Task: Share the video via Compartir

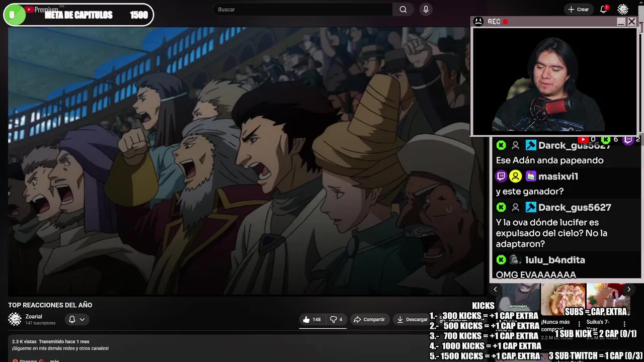Action: click(369, 319)
